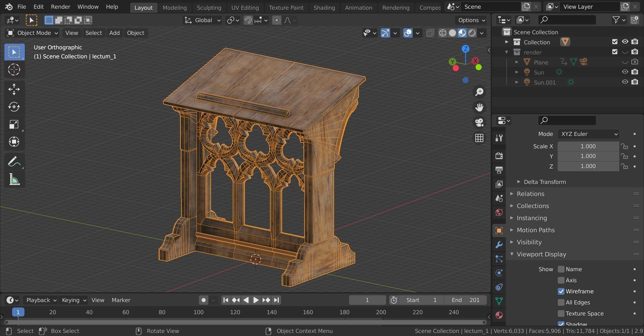This screenshot has width=644, height=336.
Task: Select the Rotate tool
Action: 14,107
